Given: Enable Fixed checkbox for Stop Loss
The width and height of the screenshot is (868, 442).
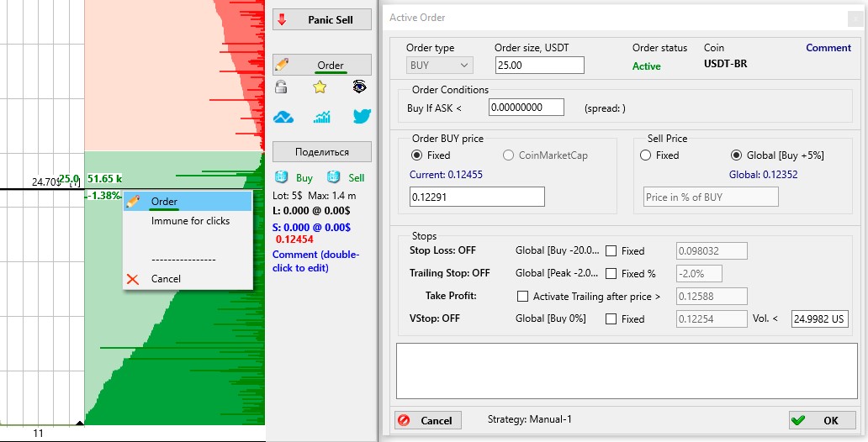Looking at the screenshot, I should coord(611,250).
